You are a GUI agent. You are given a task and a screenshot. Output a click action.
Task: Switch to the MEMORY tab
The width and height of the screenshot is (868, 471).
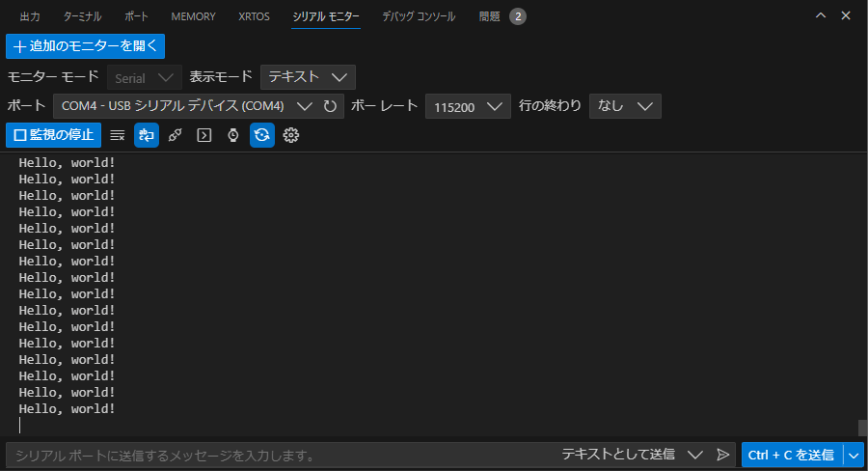click(x=193, y=16)
